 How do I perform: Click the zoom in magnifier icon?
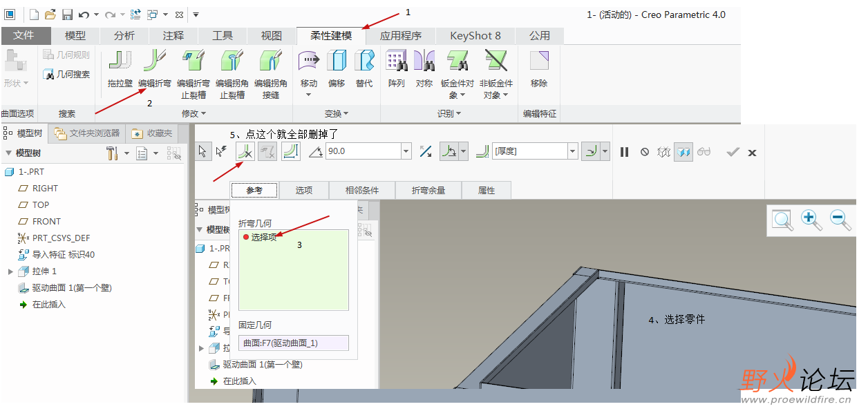coord(811,220)
